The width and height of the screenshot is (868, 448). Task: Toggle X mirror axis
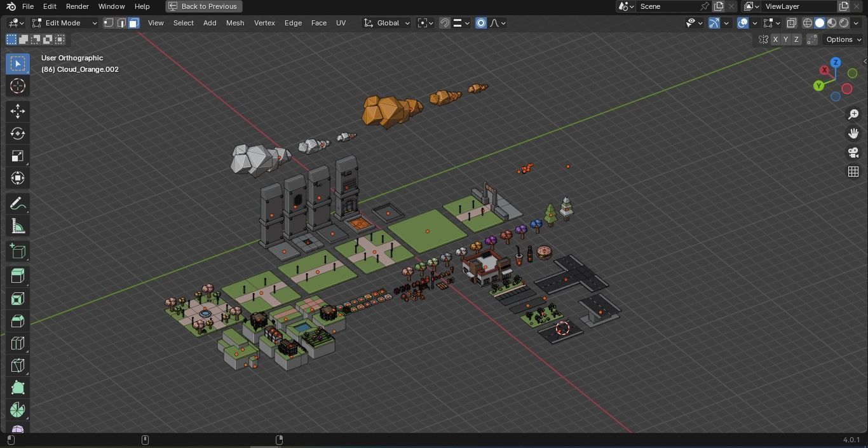tap(775, 39)
